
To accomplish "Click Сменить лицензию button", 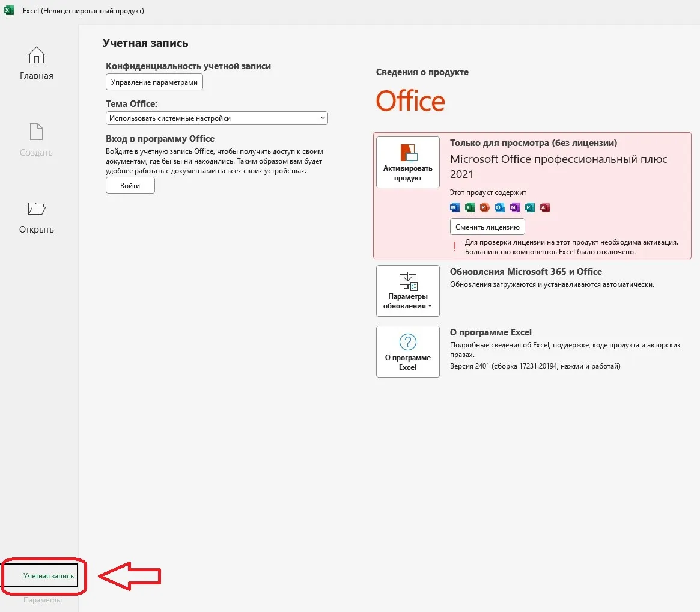I will click(487, 227).
